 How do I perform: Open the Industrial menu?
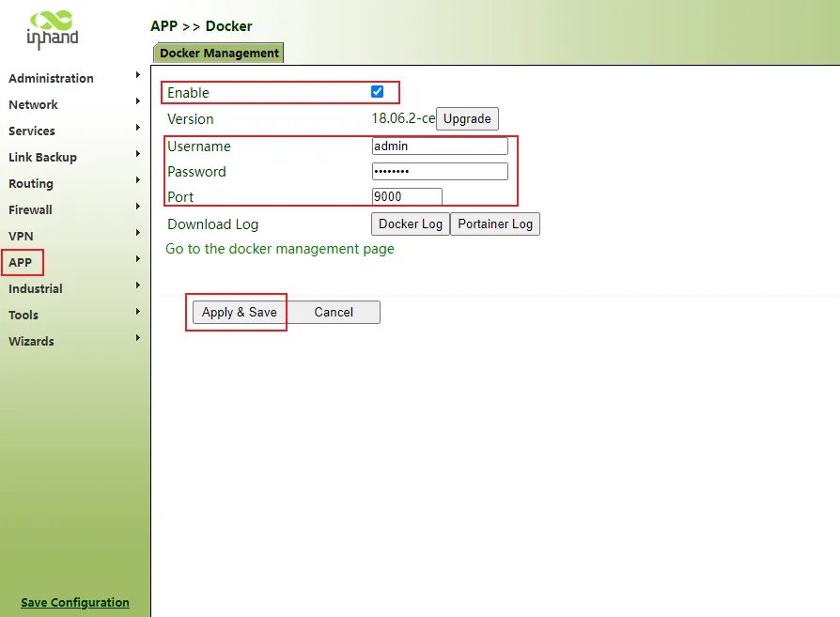point(36,288)
